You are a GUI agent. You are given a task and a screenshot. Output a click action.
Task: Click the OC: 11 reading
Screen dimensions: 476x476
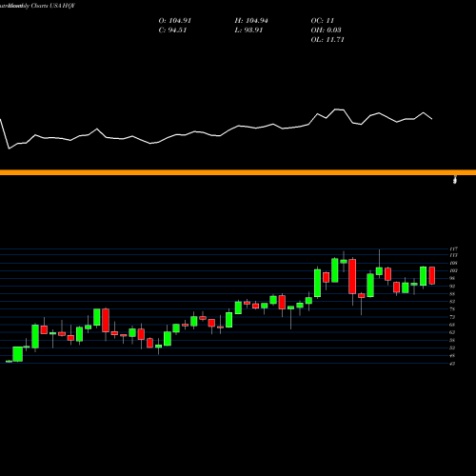click(x=323, y=21)
